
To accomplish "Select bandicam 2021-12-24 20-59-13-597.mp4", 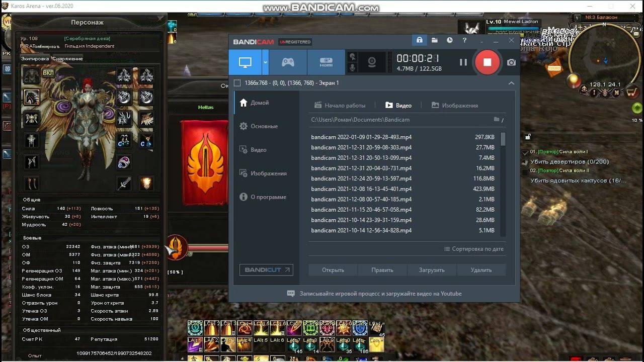I will coord(403,178).
